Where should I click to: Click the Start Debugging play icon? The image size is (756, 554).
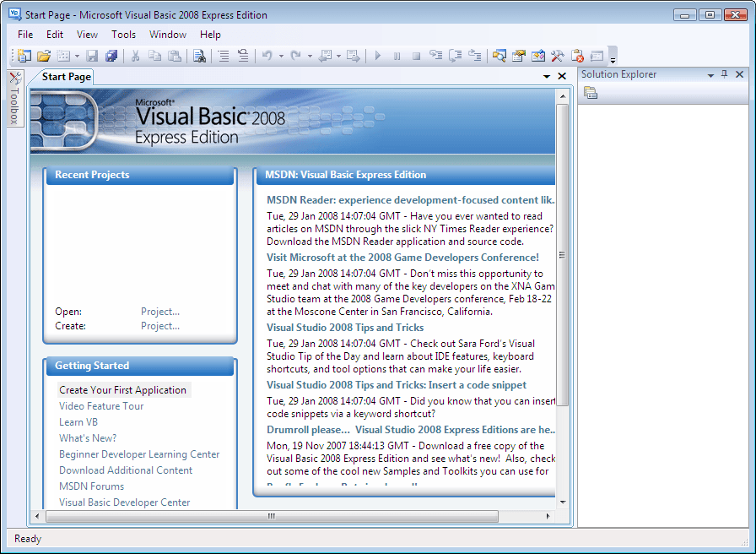378,56
